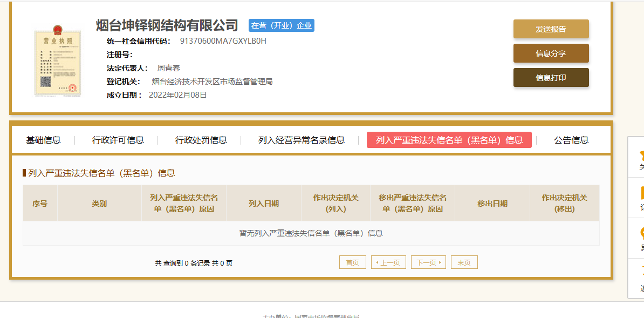Select the 列入经营异常名录信息 tab
644x318 pixels.
[x=302, y=140]
